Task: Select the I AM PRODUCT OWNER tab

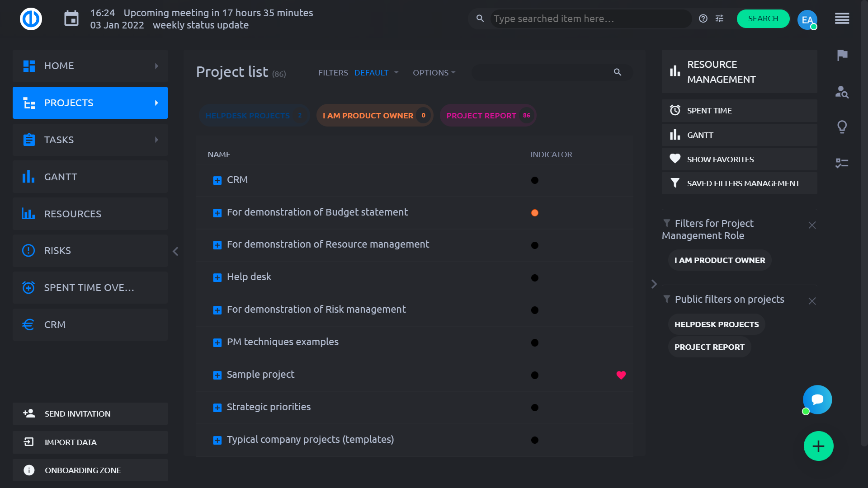Action: coord(368,115)
